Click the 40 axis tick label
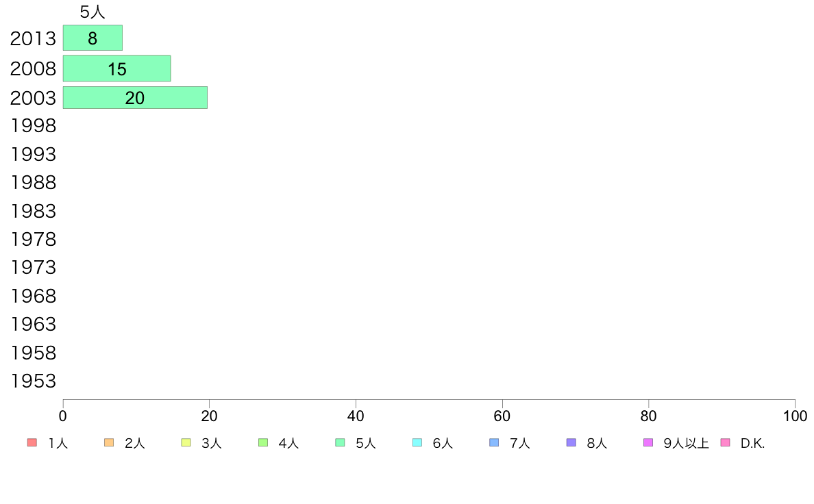The height and width of the screenshot is (504, 814). point(356,416)
